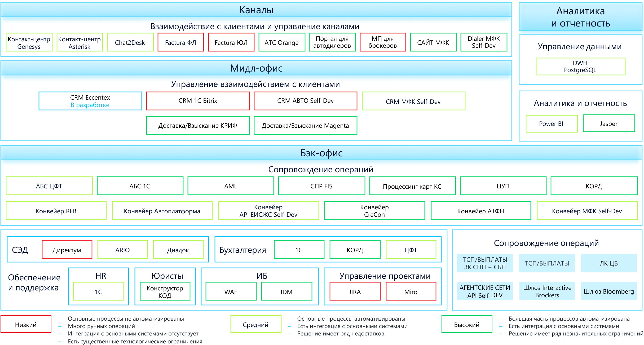This screenshot has height=345, width=644.
Task: Click Доставка/Взыскание Magenta box
Action: pyautogui.click(x=306, y=125)
